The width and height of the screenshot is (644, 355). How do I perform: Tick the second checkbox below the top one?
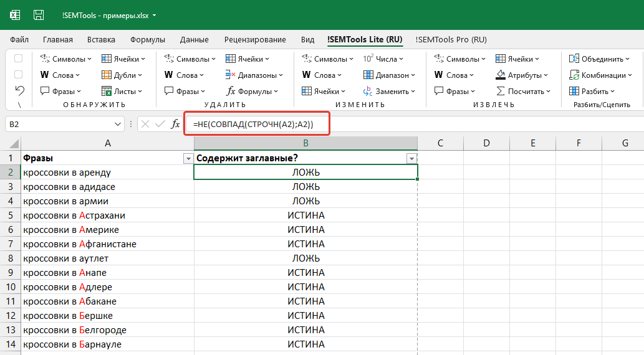[19, 74]
